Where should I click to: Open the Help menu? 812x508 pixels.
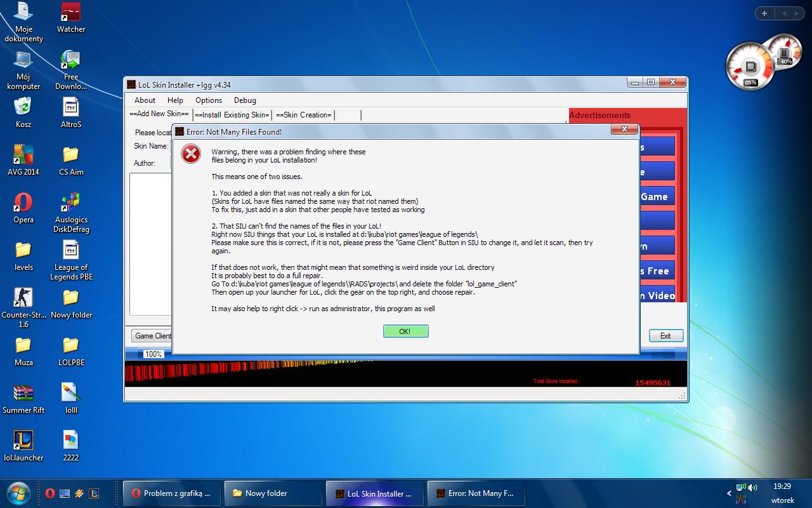click(175, 100)
